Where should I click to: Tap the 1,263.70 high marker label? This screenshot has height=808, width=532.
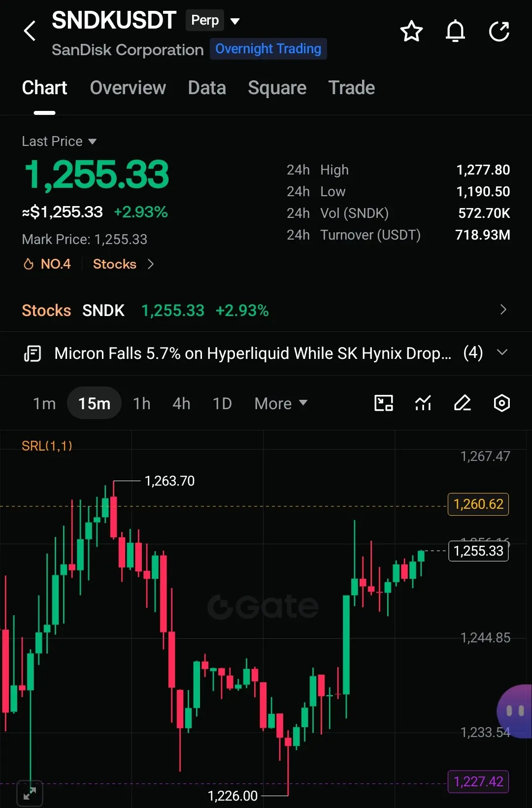[169, 481]
